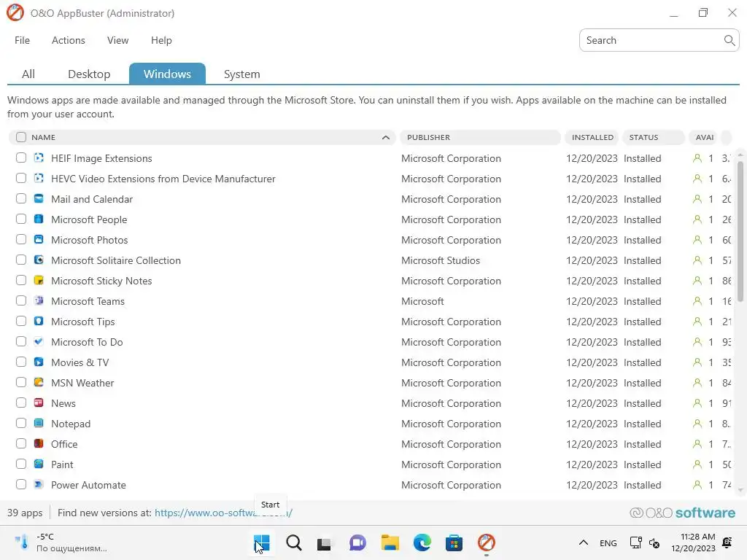Open the Actions menu
Screen dimensions: 747x560
tap(68, 41)
